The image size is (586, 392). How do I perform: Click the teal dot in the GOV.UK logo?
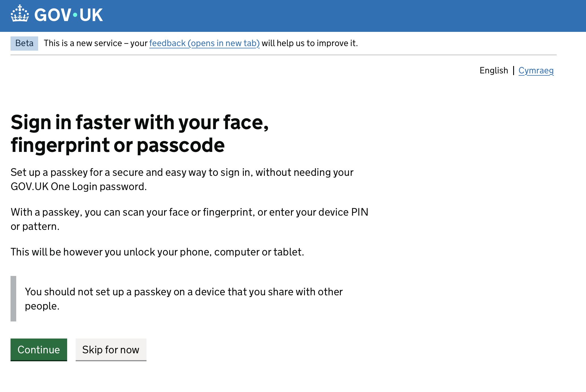[x=75, y=15]
